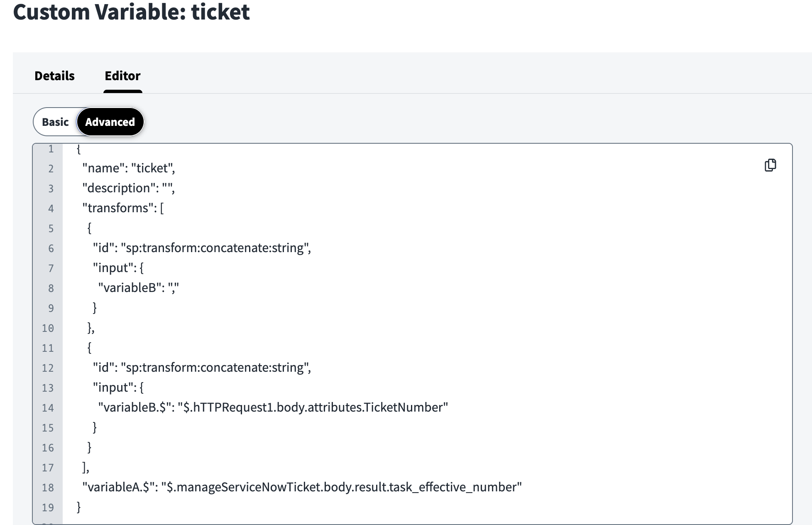The width and height of the screenshot is (812, 525).
Task: Click line number 13 in gutter
Action: point(48,388)
